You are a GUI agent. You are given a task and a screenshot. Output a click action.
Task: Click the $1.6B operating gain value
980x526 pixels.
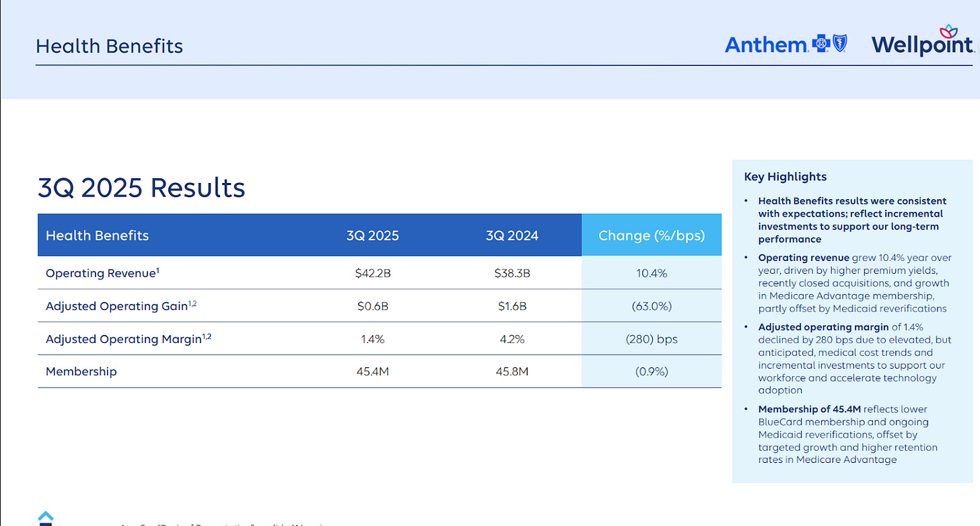tap(513, 307)
